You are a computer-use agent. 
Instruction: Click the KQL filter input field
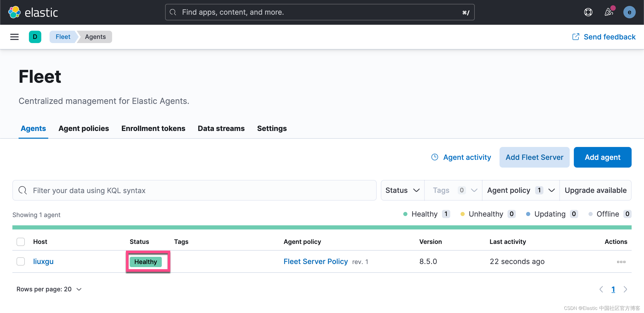[194, 190]
